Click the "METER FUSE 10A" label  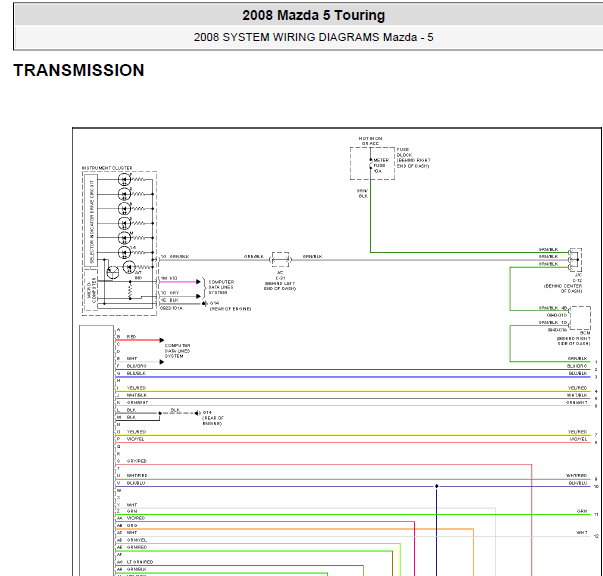[x=381, y=165]
